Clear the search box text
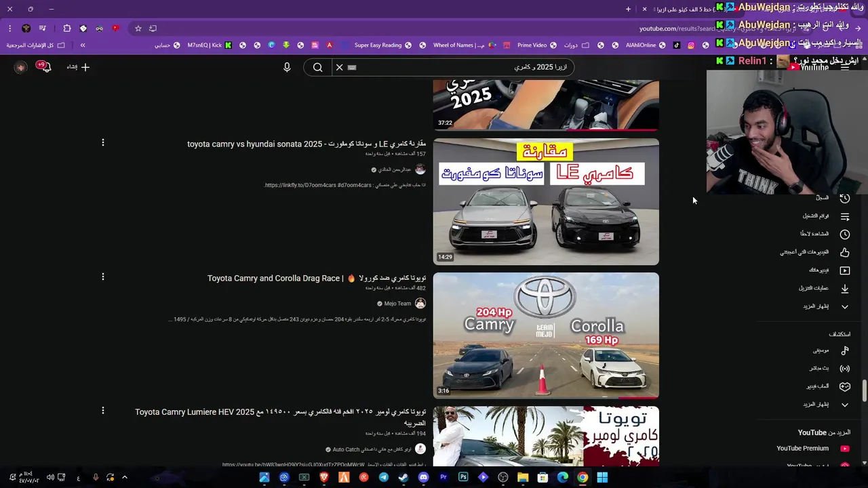The height and width of the screenshot is (488, 868). [x=339, y=67]
